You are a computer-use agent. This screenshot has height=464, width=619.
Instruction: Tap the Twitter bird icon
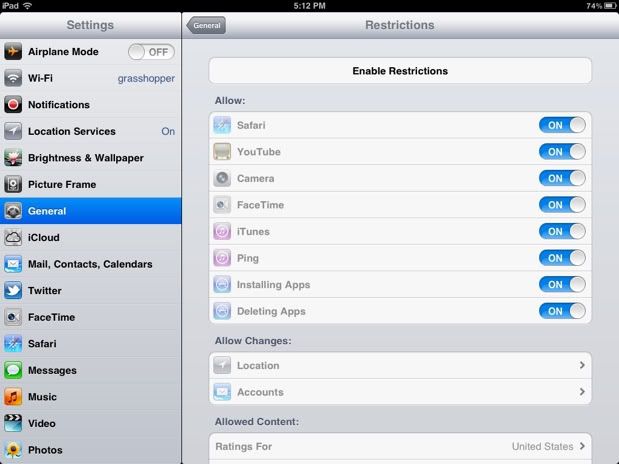(x=13, y=291)
